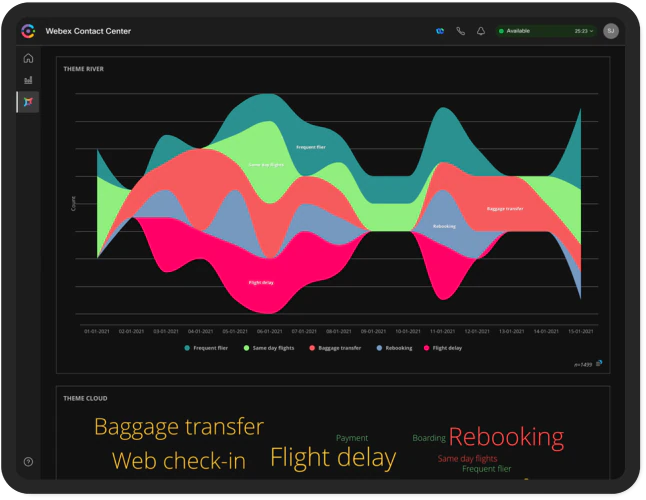Open the analytics bar chart icon
646x500 pixels.
28,80
